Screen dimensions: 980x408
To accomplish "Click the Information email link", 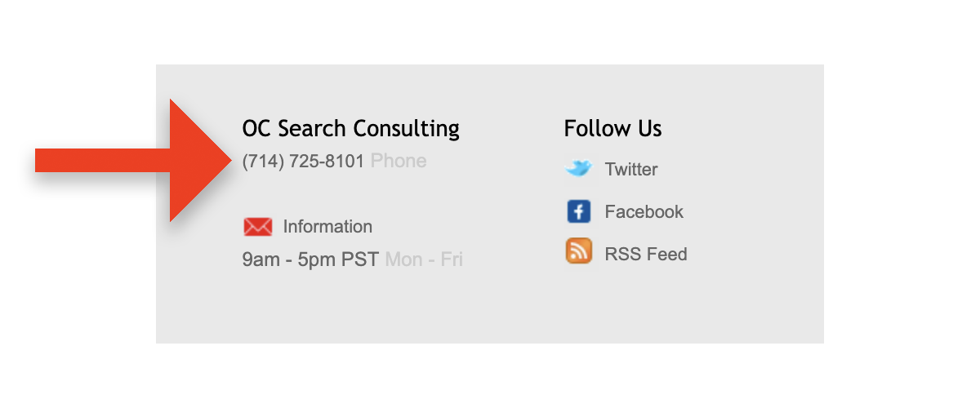I will tap(327, 227).
